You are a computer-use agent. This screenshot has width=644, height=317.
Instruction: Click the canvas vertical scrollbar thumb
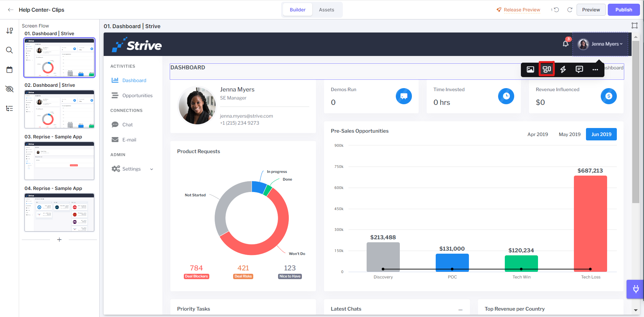[x=636, y=122]
